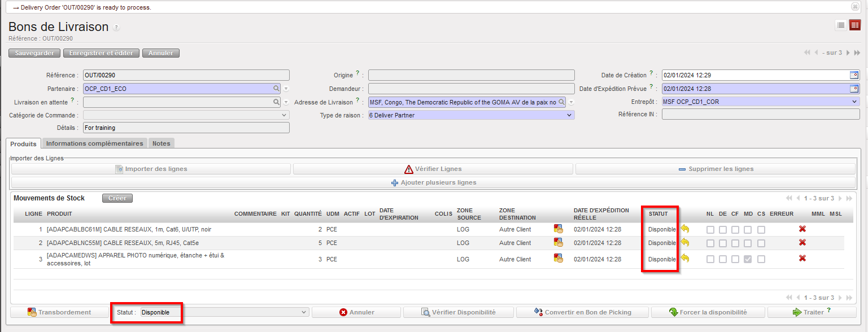This screenshot has height=332, width=868.
Task: Dismiss the notification banner with close icon
Action: click(855, 7)
